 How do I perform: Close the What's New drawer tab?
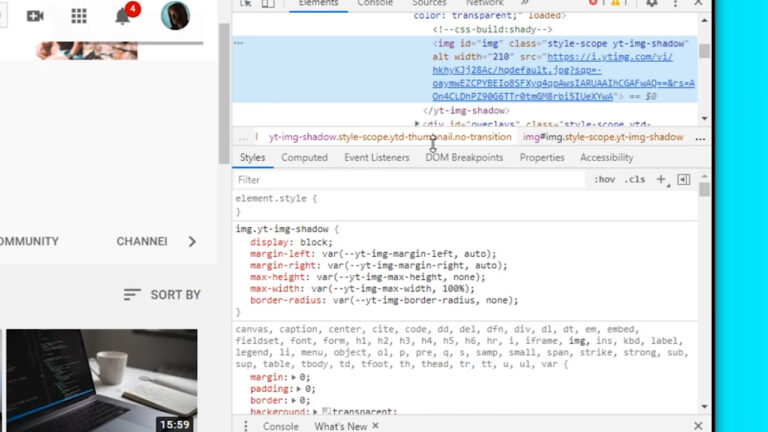coord(376,426)
